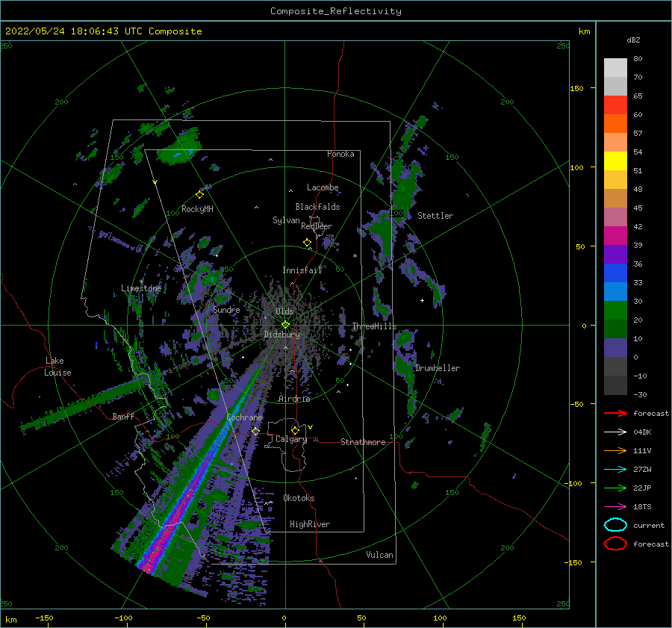The height and width of the screenshot is (628, 672).
Task: Pick the blue swatch between 36 and 33
Action: point(615,273)
